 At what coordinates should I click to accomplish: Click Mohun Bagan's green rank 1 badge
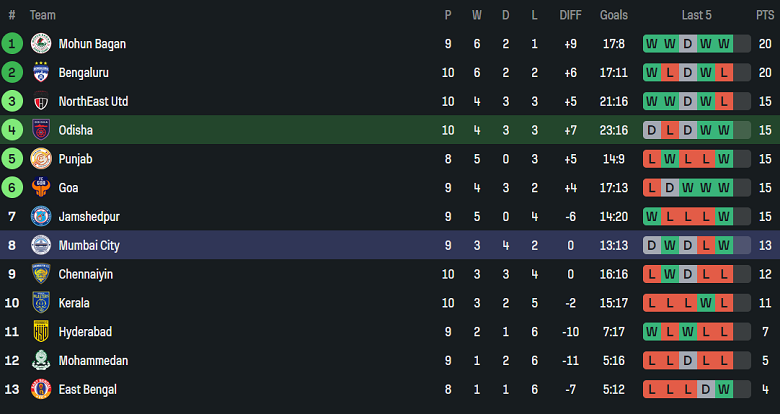pyautogui.click(x=12, y=43)
